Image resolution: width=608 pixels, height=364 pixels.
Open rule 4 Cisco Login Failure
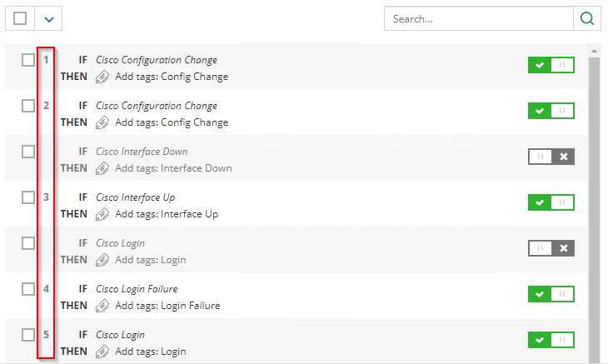137,289
